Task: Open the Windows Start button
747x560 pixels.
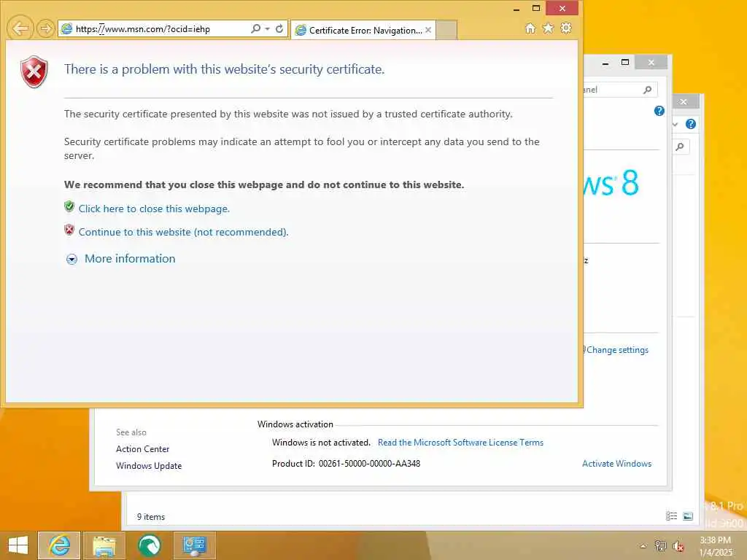Action: click(x=18, y=545)
